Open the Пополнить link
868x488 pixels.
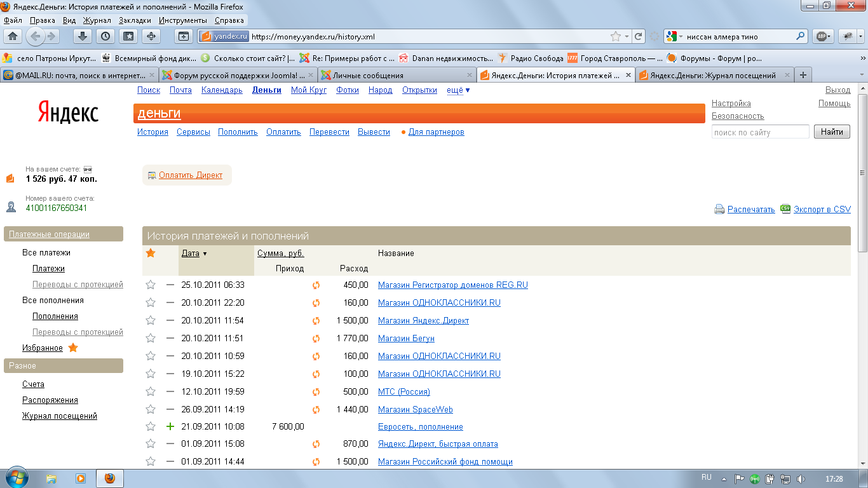238,132
